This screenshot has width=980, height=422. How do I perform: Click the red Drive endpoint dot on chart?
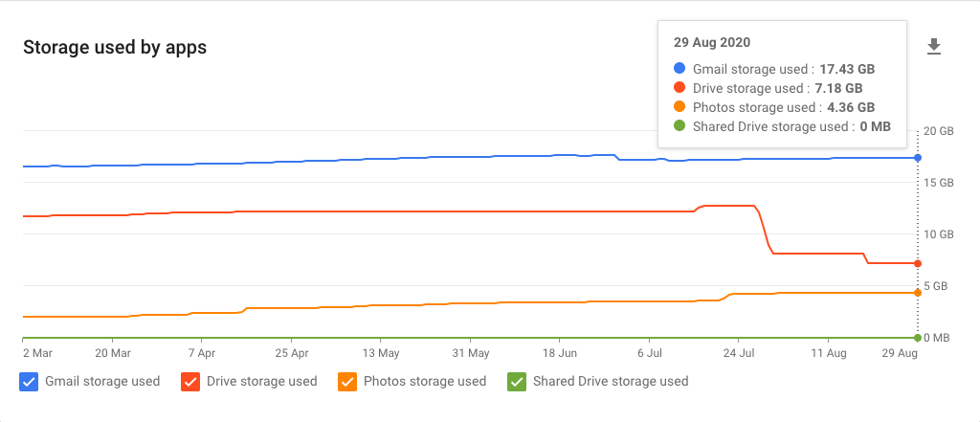pos(918,264)
